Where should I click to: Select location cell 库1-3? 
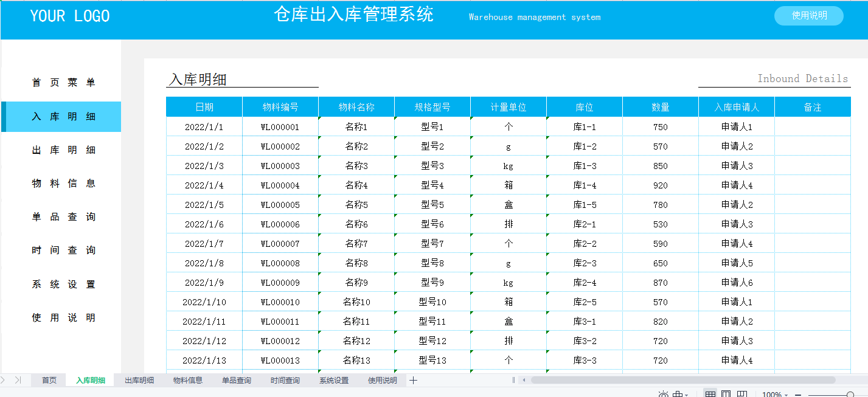[585, 166]
